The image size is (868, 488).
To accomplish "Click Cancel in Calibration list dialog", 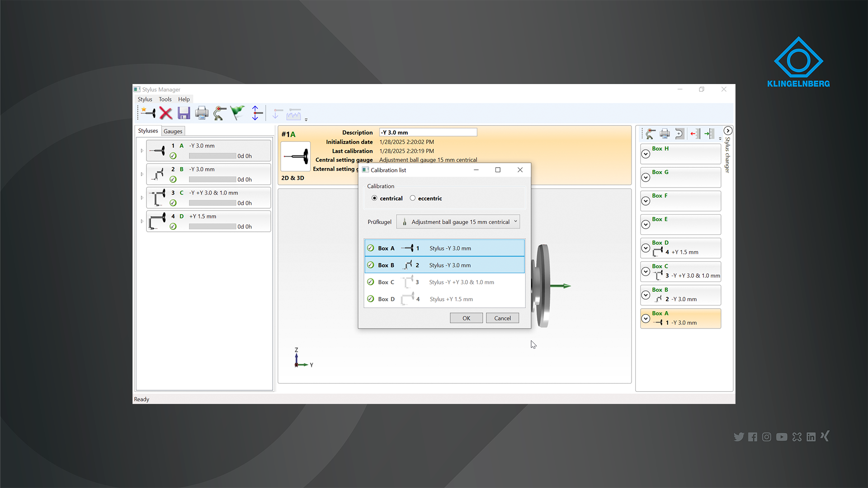I will [x=502, y=318].
